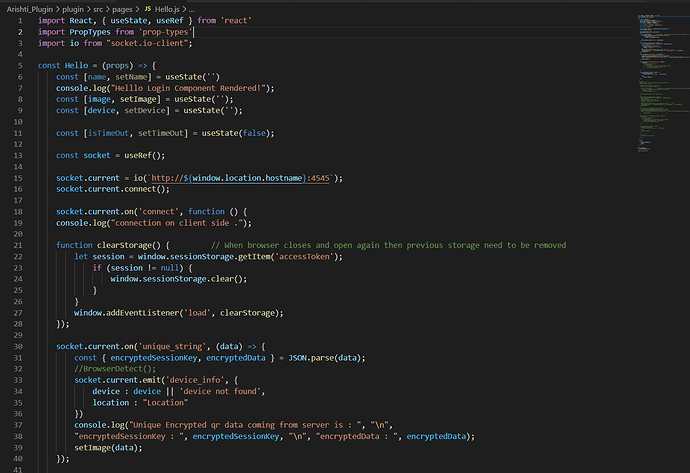Click line number 5 in gutter
This screenshot has width=690, height=473.
20,66
